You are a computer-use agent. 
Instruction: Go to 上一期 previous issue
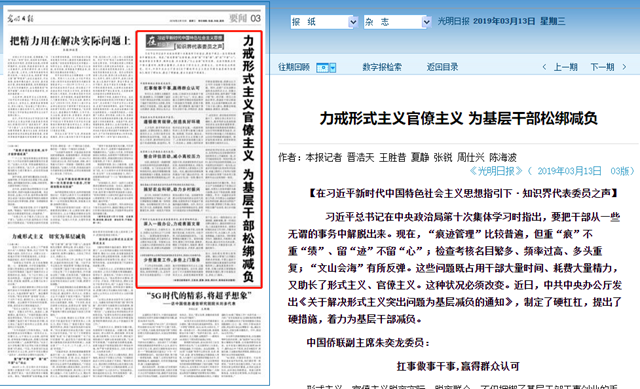pyautogui.click(x=565, y=67)
